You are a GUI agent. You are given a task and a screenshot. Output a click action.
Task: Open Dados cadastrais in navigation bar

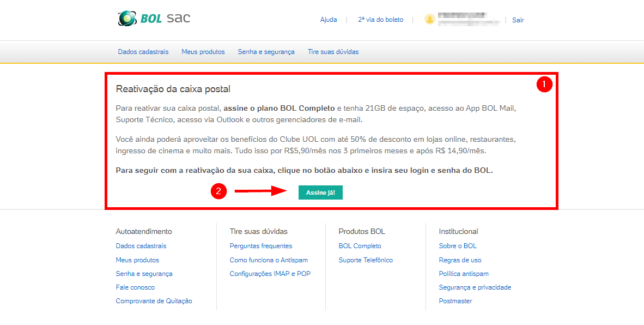(x=143, y=52)
